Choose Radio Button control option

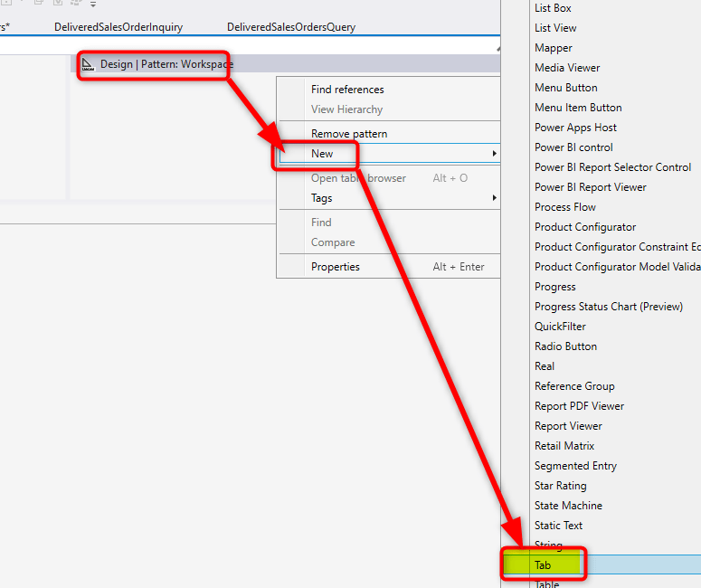point(565,346)
